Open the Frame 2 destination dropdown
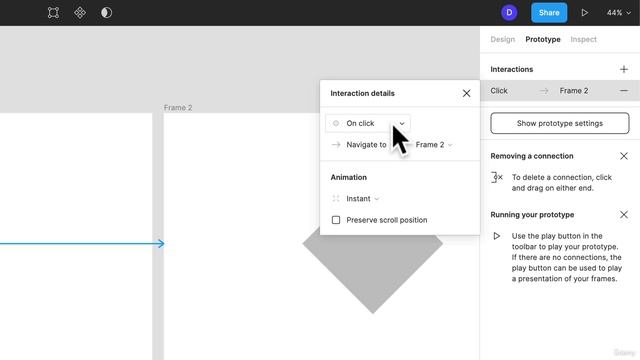This screenshot has width=640, height=360. (434, 145)
